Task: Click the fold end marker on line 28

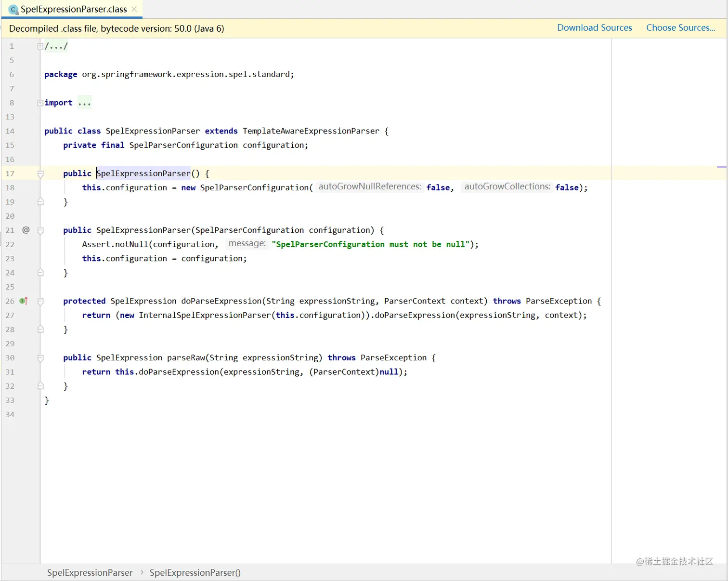Action: (40, 330)
